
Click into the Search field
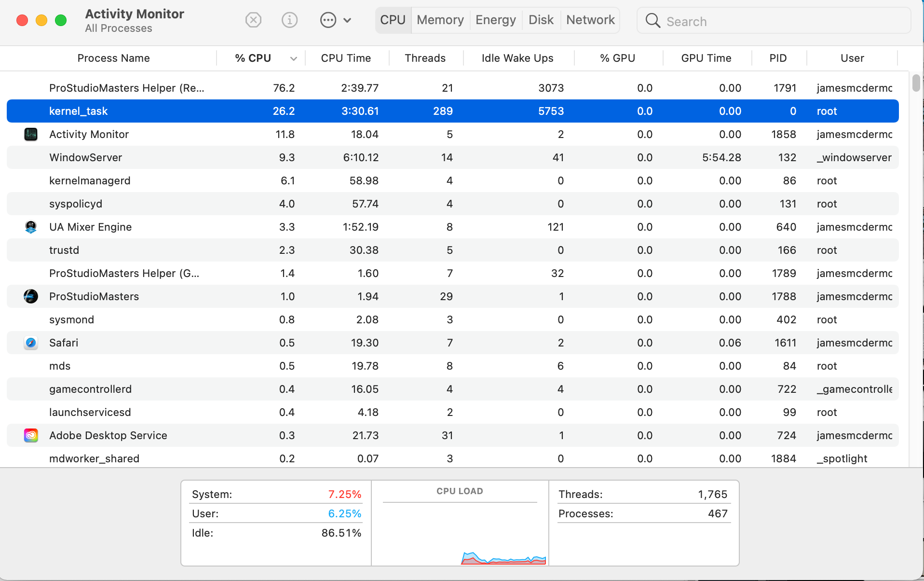point(781,21)
